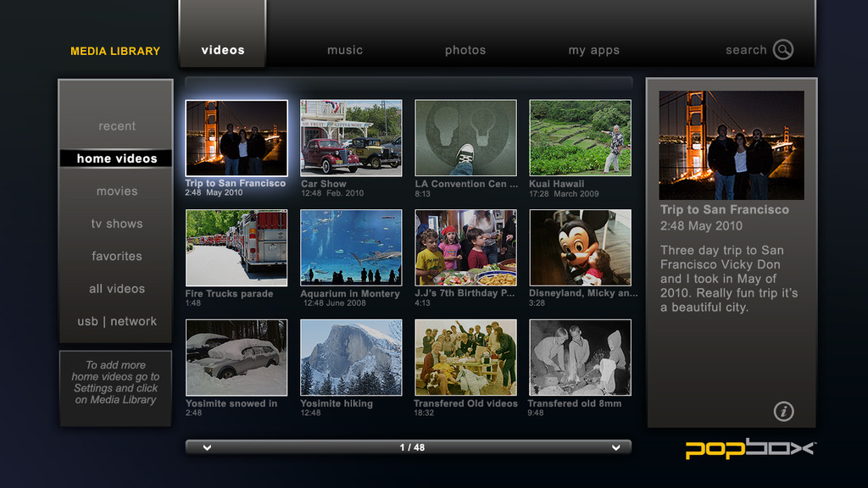Click 'Trip to San Francisco' title in details panel

click(724, 210)
